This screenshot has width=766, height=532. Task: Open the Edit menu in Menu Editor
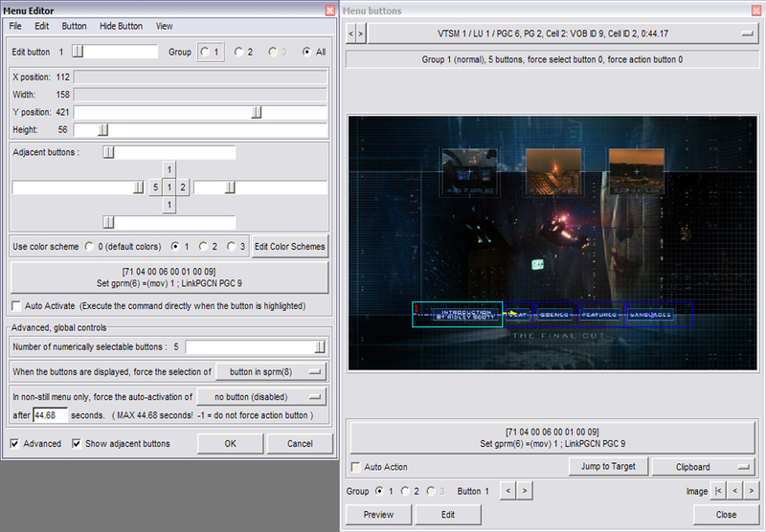[x=41, y=26]
